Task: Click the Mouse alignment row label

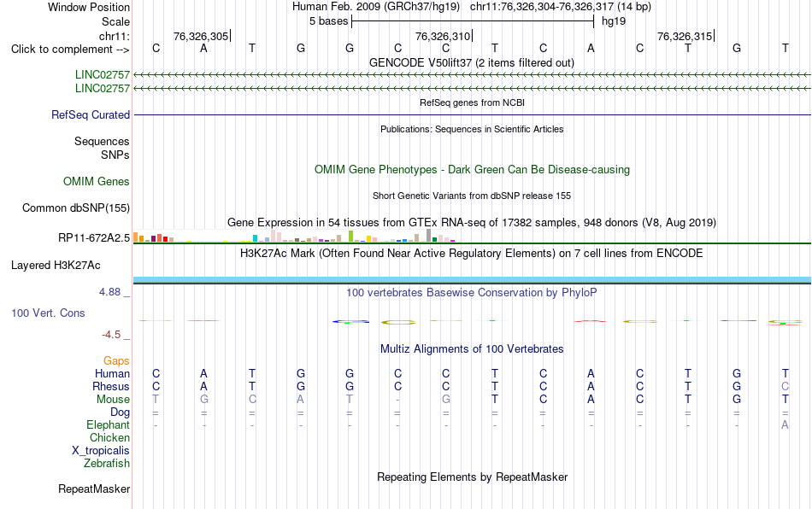Action: 113,400
